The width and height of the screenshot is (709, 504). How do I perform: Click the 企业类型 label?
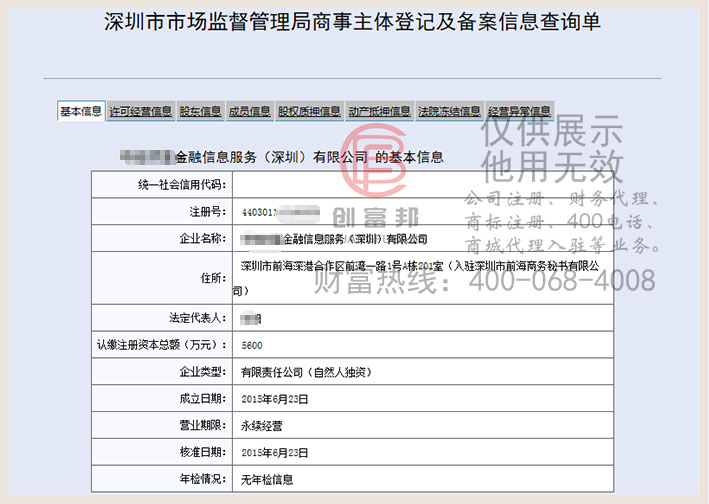click(x=203, y=372)
